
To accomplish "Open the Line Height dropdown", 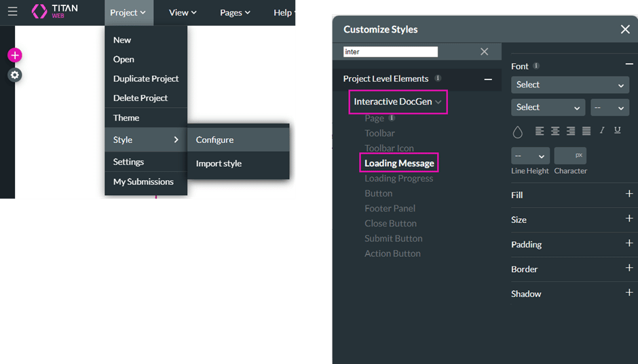I will tap(530, 156).
